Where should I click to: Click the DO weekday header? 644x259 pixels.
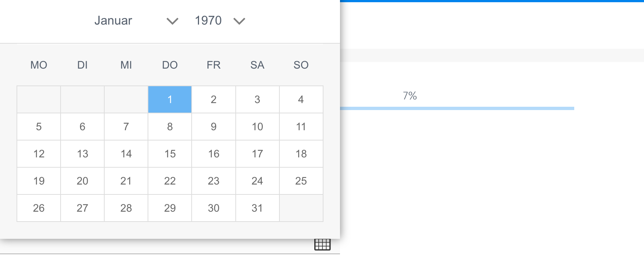tap(170, 65)
